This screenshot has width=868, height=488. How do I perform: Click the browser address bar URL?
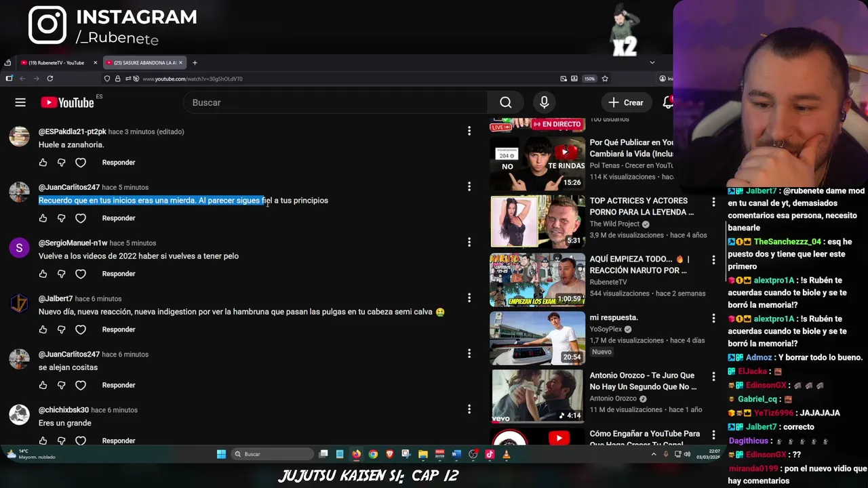coord(193,79)
